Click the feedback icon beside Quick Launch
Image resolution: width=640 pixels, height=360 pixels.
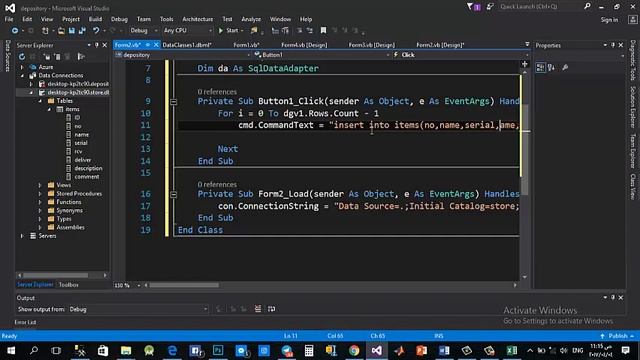pos(490,7)
